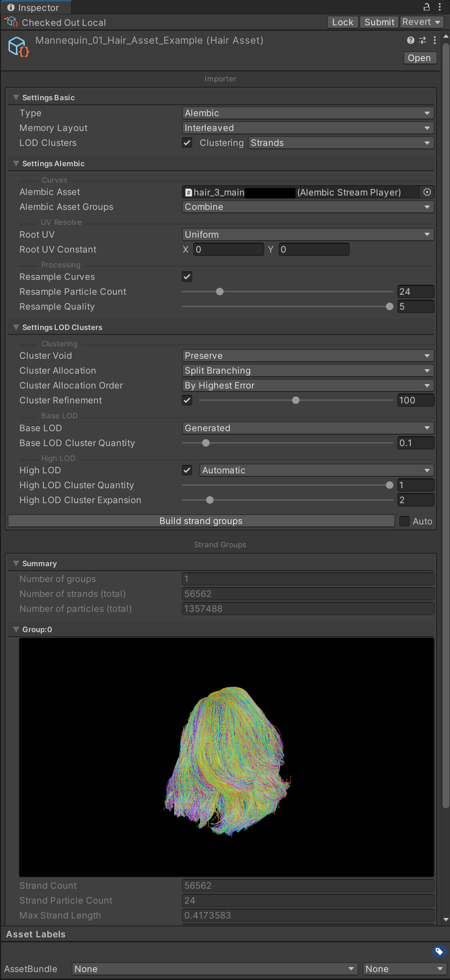Click the Resample Particle Count slider handle
Screen dimensions: 450x980
220,292
